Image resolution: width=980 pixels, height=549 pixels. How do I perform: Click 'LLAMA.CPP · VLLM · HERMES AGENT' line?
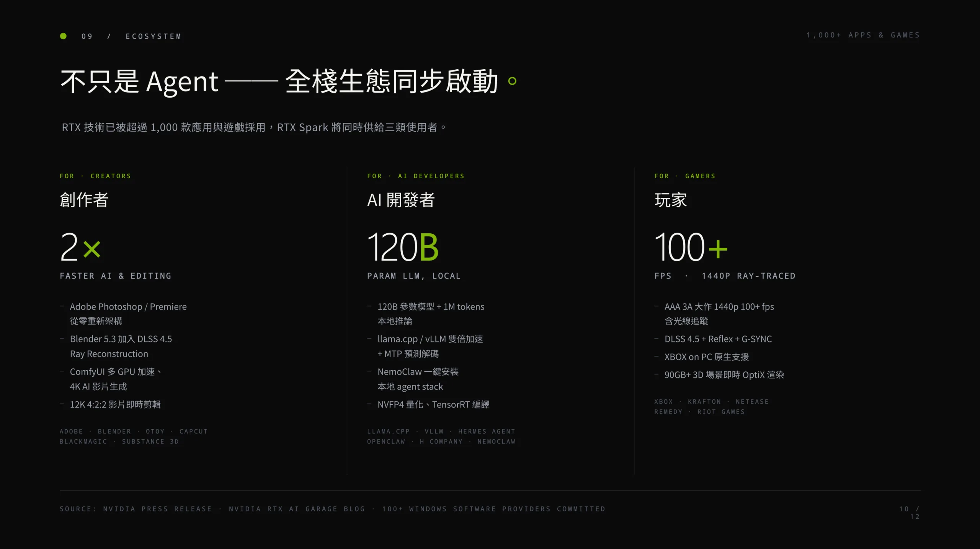coord(441,431)
